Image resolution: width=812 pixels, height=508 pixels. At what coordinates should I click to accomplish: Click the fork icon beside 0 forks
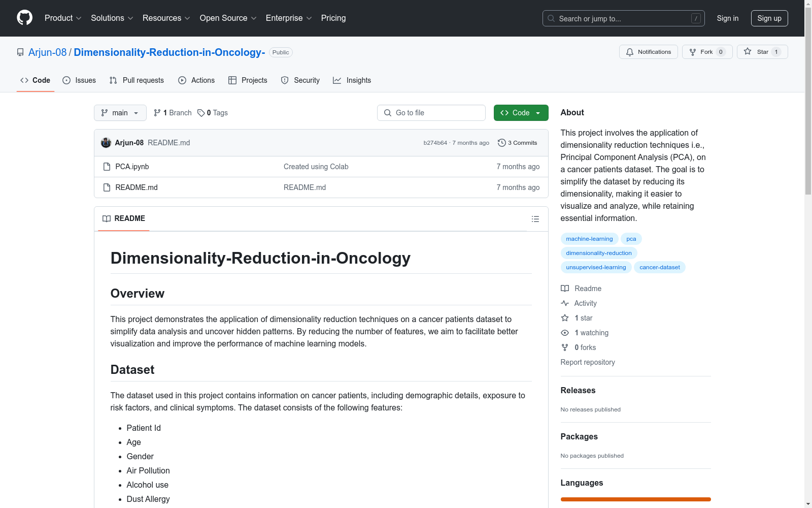pos(565,347)
